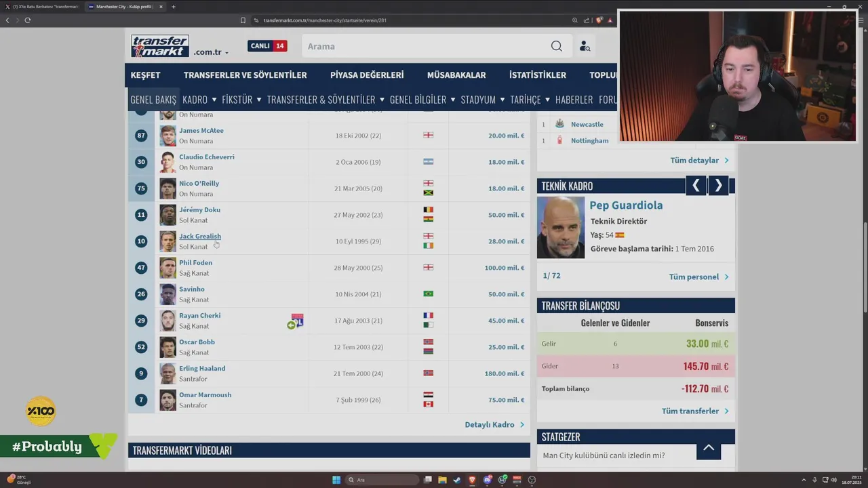Click the Jack Grealish link
Image resolution: width=868 pixels, height=488 pixels.
pos(200,236)
